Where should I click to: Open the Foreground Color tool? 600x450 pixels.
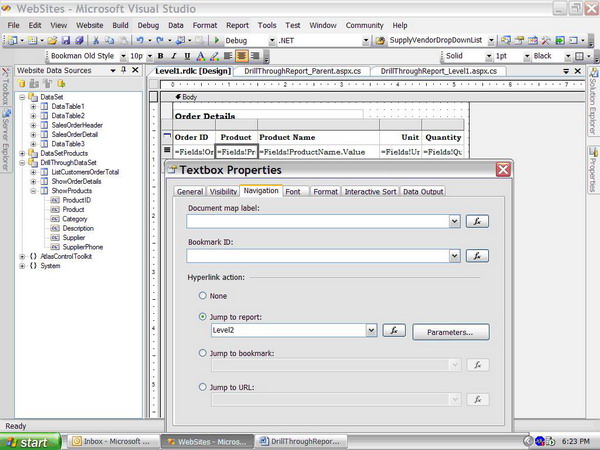tap(201, 56)
